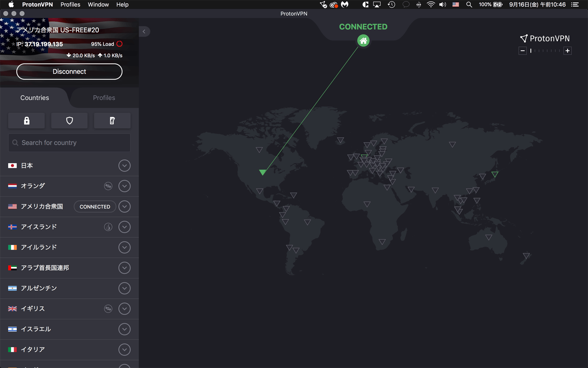Click the 95% Load red indicator circle
Screen dimensions: 588x368
point(120,44)
